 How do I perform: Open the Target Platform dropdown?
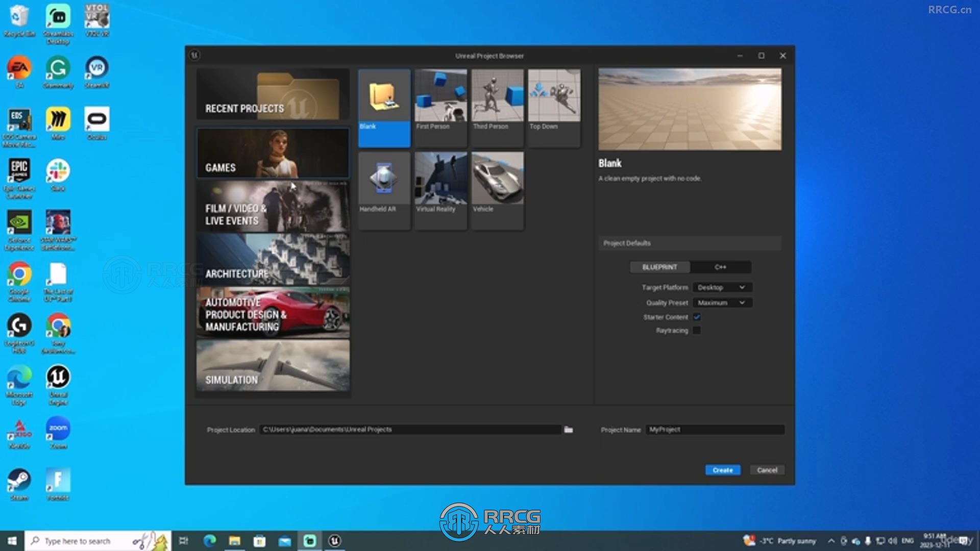[x=722, y=287]
